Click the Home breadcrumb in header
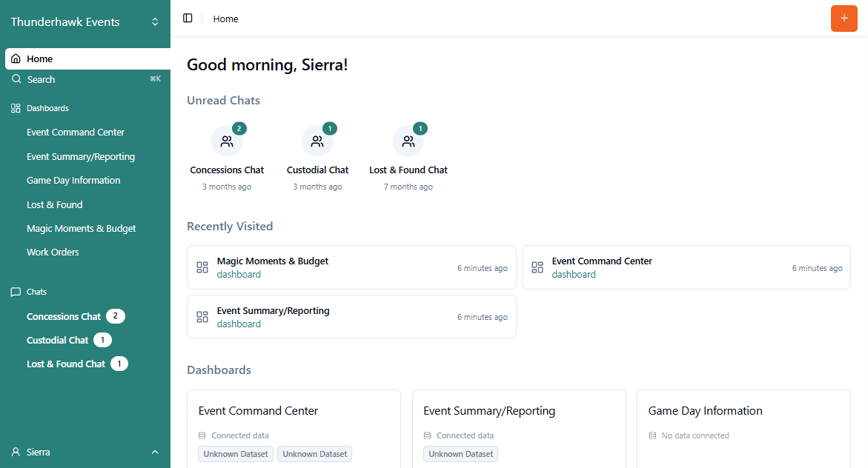The image size is (868, 468). 225,19
